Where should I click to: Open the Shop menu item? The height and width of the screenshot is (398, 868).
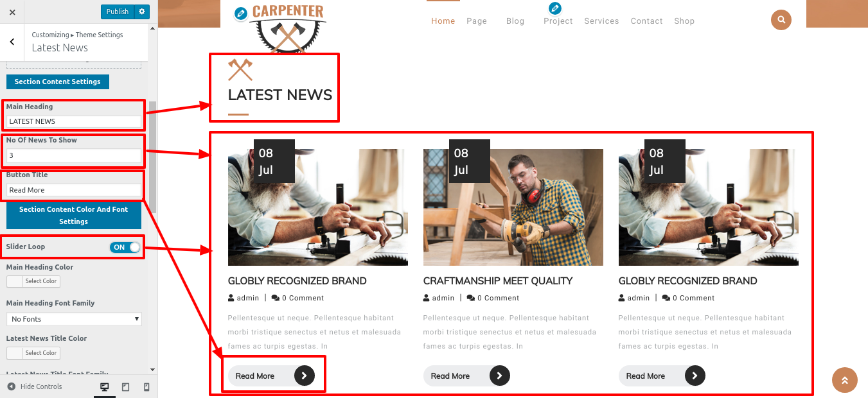coord(685,21)
